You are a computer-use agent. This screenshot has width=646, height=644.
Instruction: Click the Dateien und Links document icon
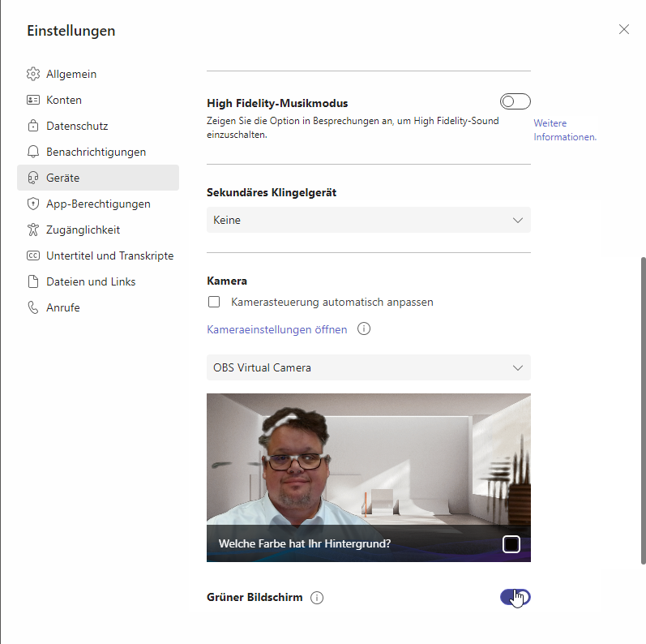tap(33, 281)
